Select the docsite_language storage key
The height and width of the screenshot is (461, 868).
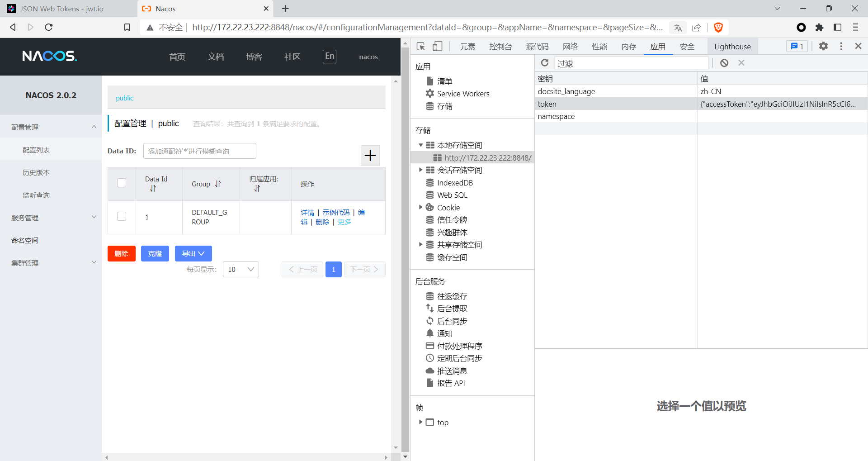click(566, 91)
